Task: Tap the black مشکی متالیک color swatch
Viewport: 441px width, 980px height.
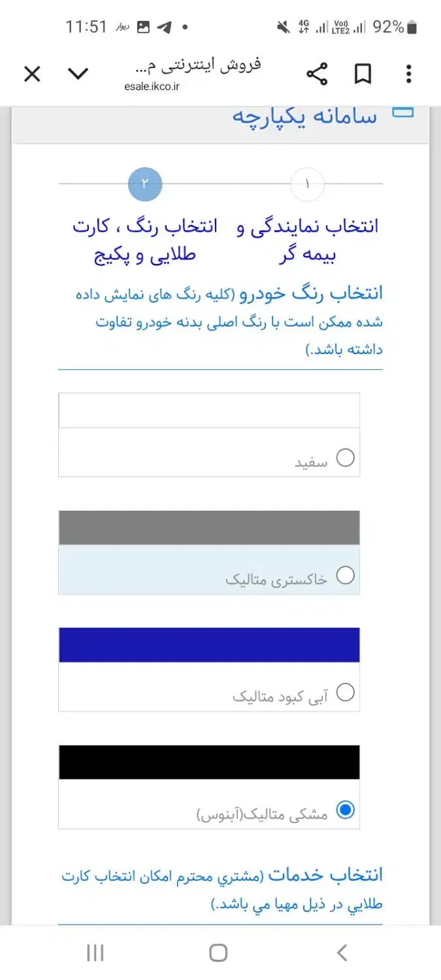Action: point(209,762)
